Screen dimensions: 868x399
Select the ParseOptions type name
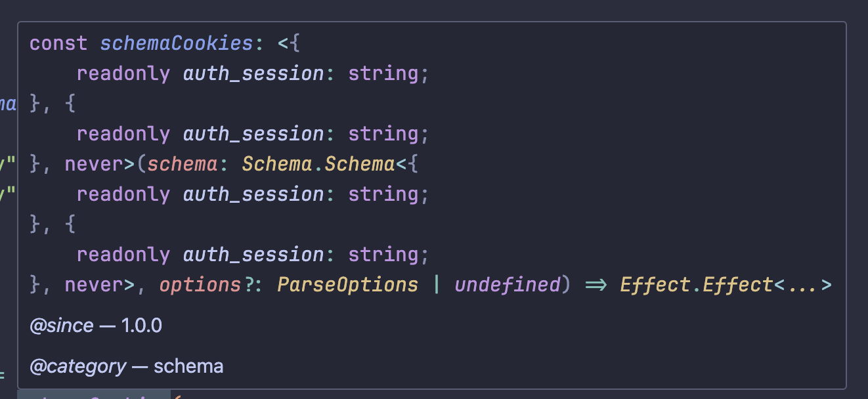pos(347,285)
